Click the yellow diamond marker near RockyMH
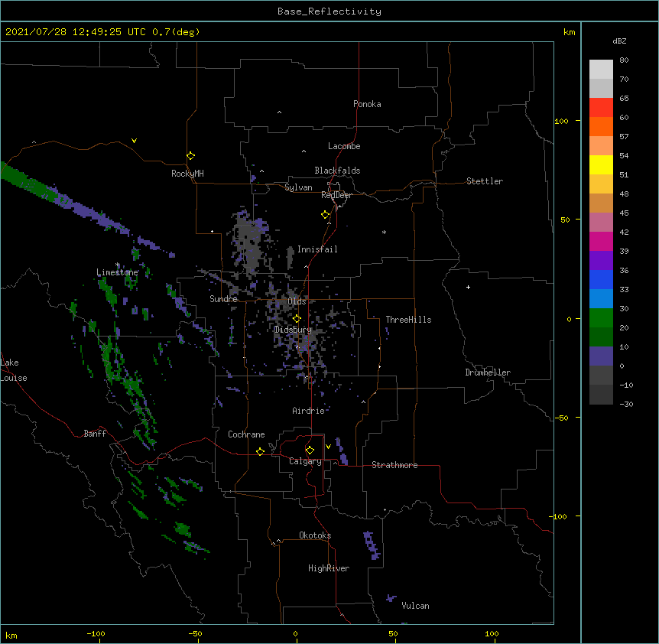The height and width of the screenshot is (644, 659). point(190,156)
